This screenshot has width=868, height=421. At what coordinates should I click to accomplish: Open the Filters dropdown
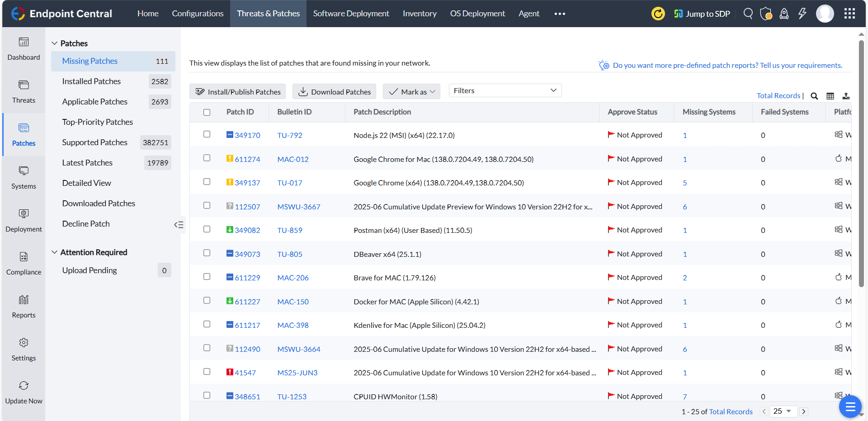point(505,90)
